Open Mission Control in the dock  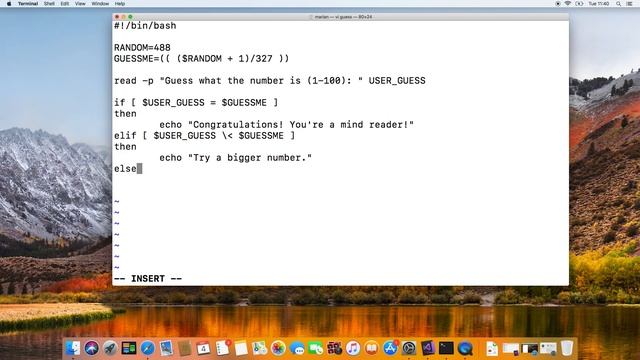click(129, 348)
